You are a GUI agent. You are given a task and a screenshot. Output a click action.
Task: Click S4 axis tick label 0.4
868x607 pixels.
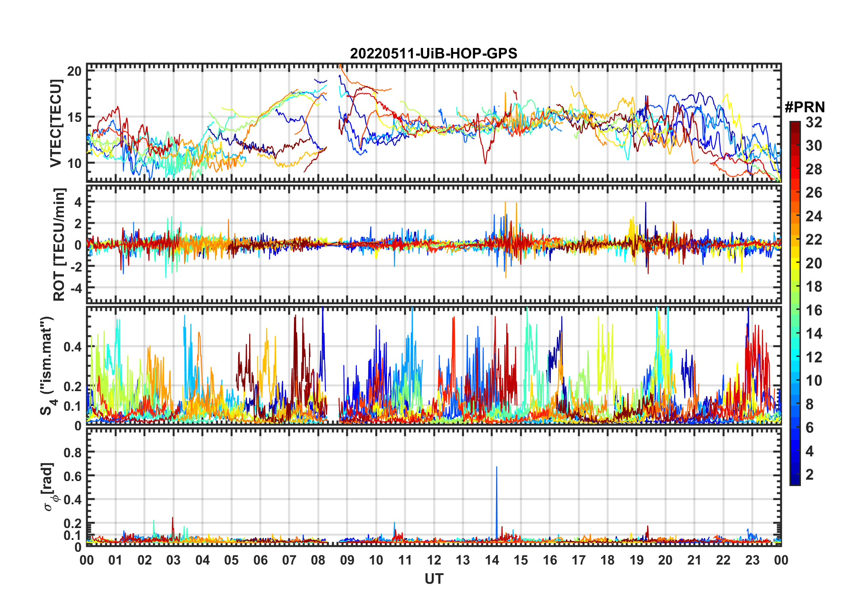pyautogui.click(x=73, y=347)
